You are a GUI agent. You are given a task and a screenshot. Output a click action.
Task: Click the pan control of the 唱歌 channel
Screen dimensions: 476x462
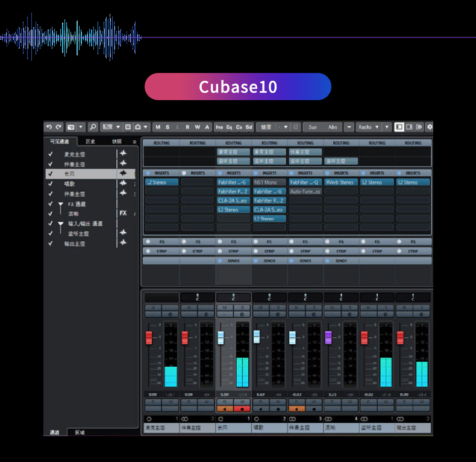point(269,297)
